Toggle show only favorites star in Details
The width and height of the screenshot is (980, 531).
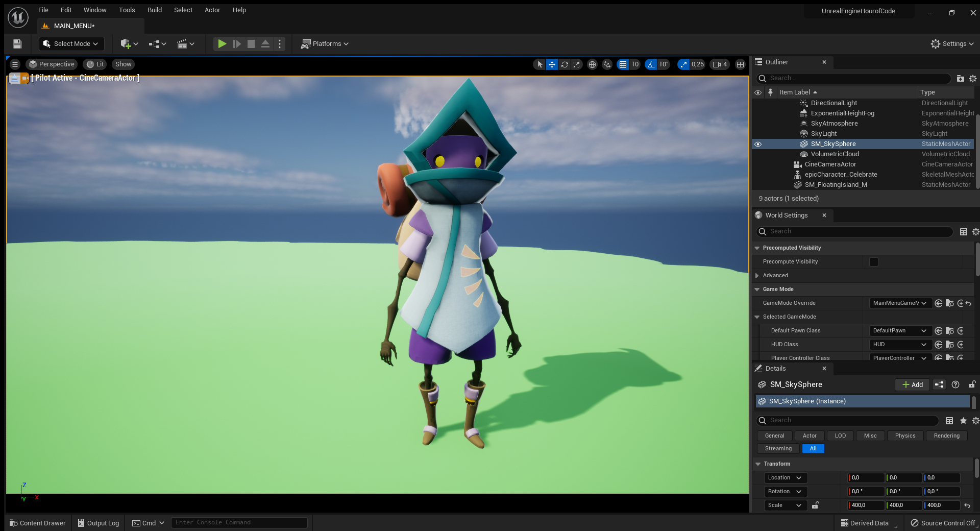tap(963, 421)
